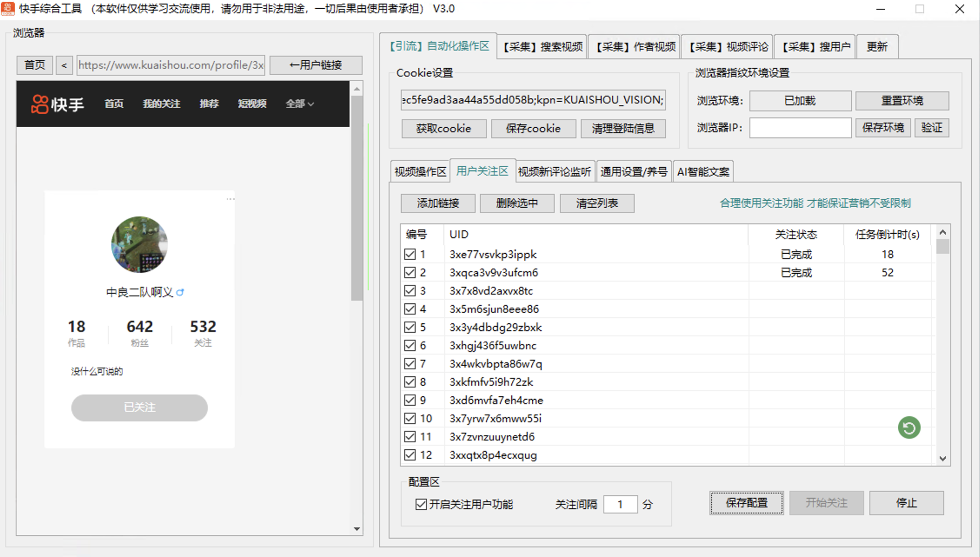
Task: Toggle the 开启关注用户功能 checkbox
Action: click(x=420, y=504)
